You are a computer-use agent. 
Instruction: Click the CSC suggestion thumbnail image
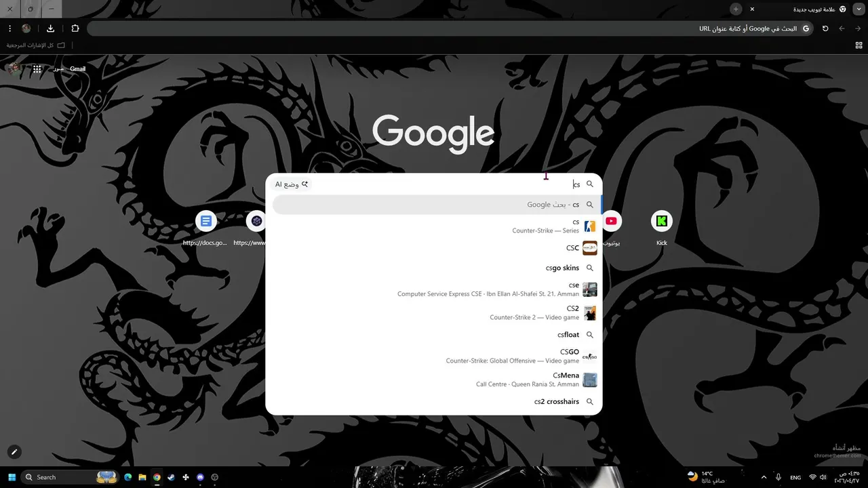click(x=590, y=248)
